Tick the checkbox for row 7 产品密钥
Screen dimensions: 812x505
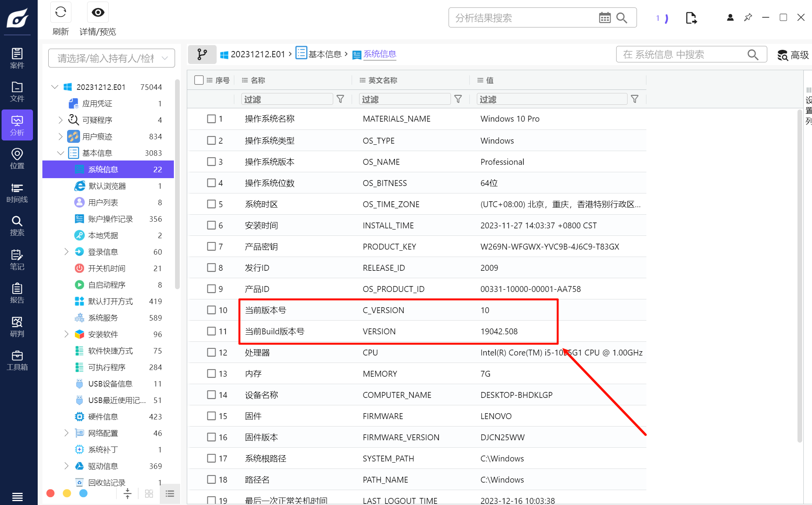[x=212, y=246]
